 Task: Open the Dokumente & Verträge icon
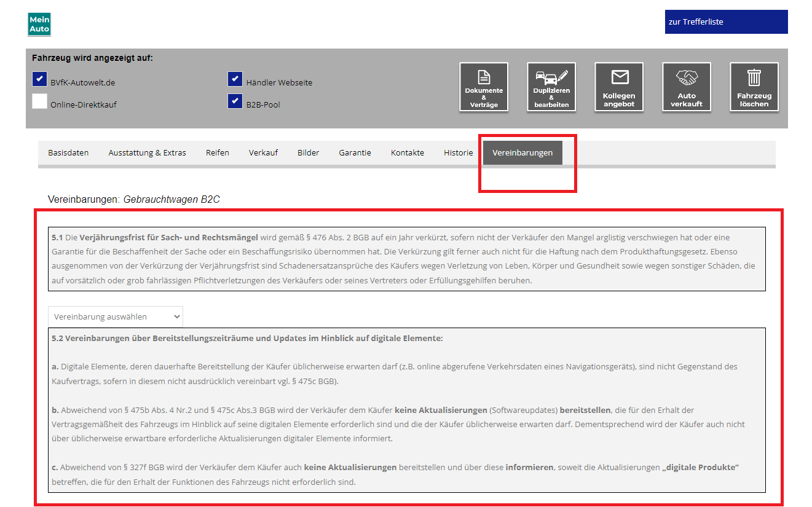point(484,87)
